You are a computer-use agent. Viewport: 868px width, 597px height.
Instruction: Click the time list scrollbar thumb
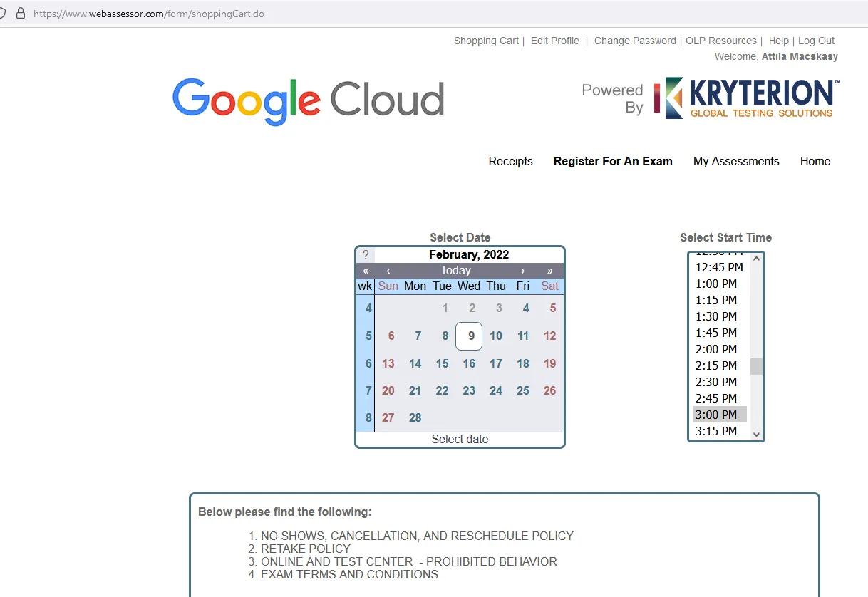click(756, 366)
